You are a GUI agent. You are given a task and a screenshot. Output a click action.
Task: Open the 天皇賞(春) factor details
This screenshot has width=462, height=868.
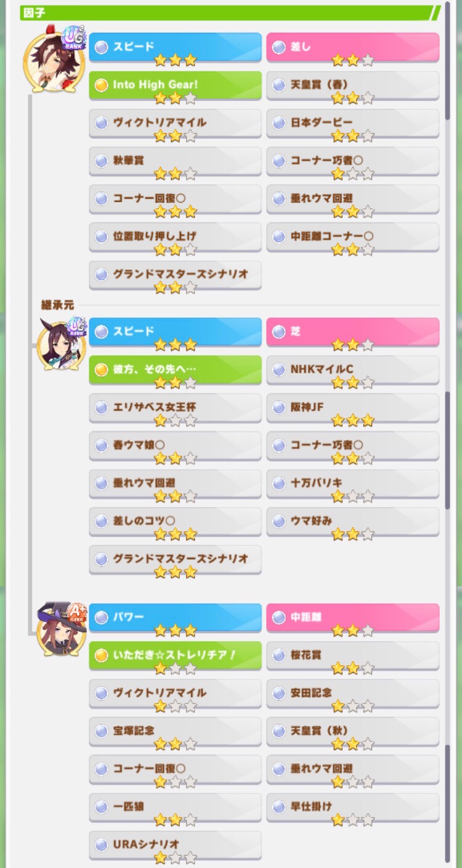(x=353, y=86)
